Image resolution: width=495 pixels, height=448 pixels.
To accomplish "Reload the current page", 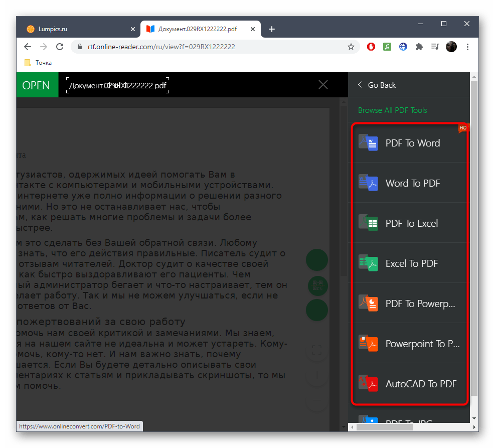I will 60,47.
